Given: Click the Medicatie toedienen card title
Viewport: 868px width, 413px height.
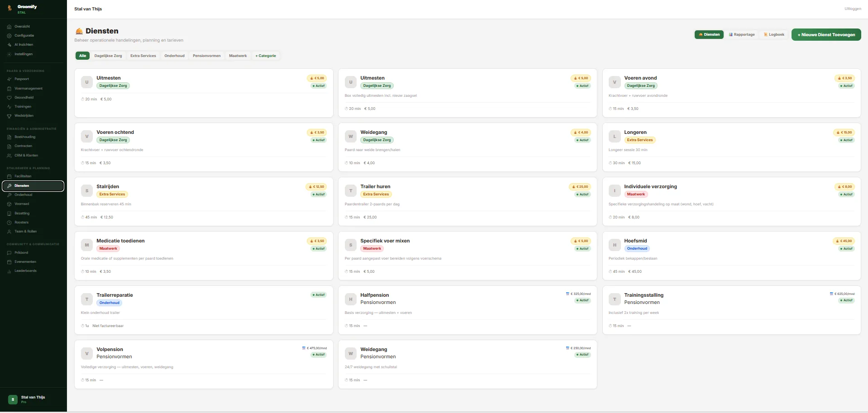Looking at the screenshot, I should click(120, 241).
